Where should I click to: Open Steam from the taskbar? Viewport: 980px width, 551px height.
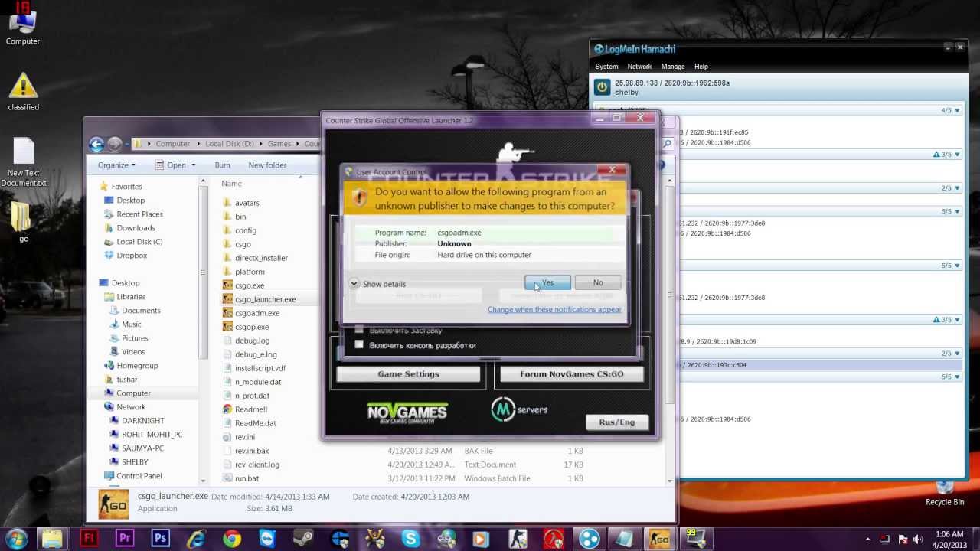303,538
